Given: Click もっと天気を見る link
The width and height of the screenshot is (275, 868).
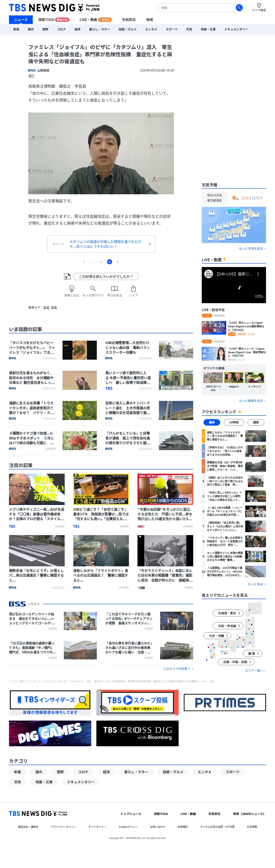Looking at the screenshot, I should [252, 249].
